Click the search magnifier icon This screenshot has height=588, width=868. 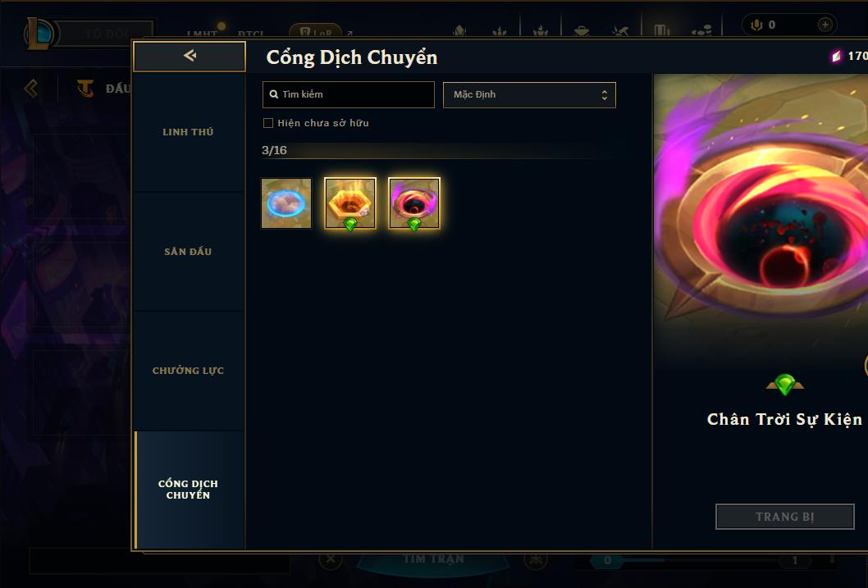point(273,94)
